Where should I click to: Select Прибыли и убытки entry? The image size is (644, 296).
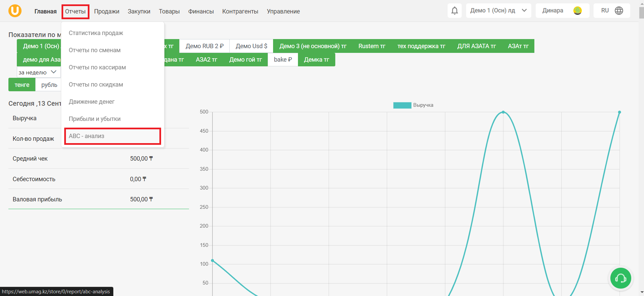113,119
